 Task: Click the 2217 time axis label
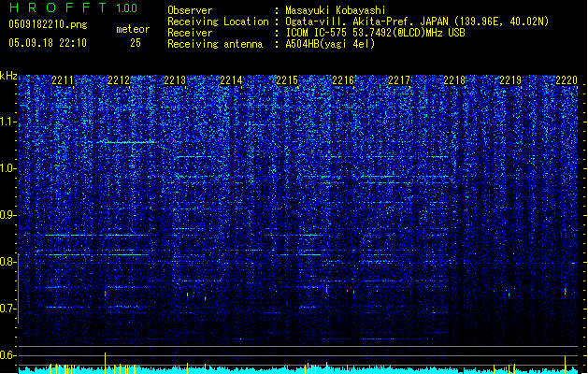(x=399, y=80)
